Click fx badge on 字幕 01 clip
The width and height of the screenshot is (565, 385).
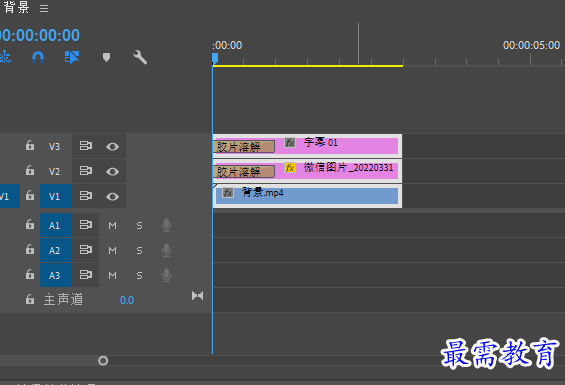point(290,143)
